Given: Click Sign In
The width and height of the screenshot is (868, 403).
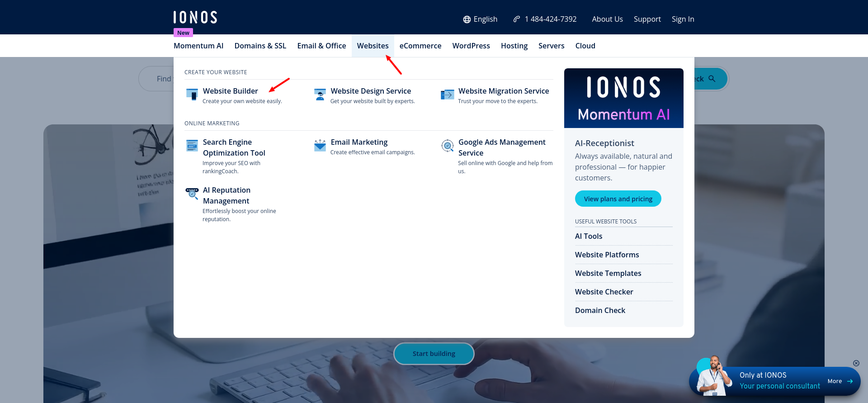Looking at the screenshot, I should point(683,19).
